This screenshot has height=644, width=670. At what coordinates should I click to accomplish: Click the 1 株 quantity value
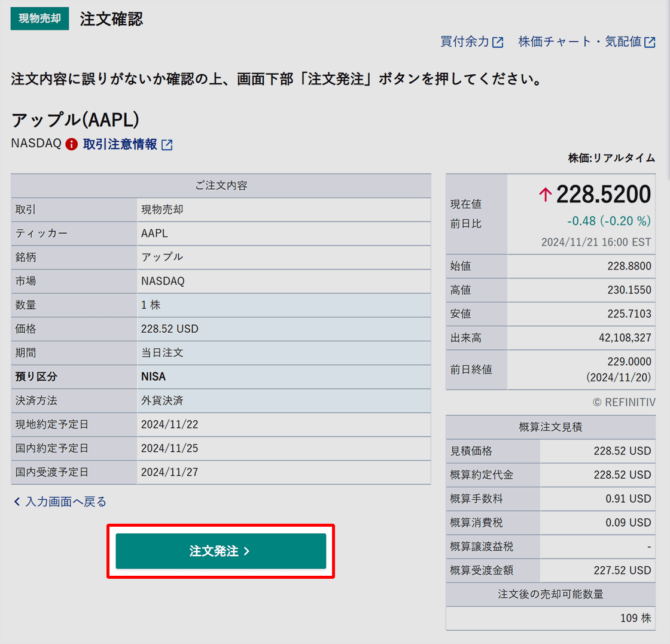pos(151,305)
